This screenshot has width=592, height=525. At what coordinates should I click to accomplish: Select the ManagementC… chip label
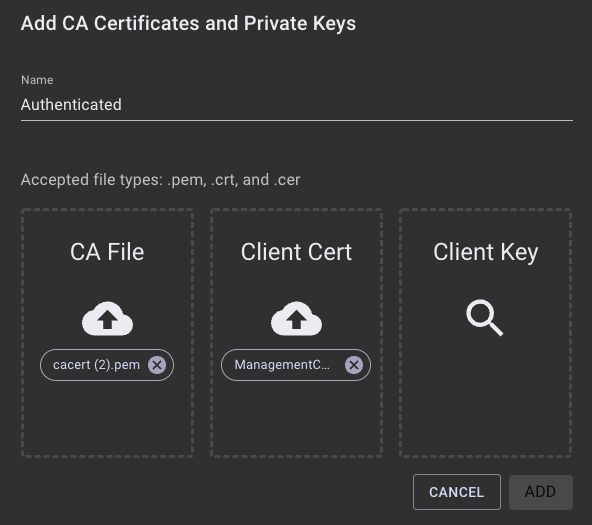pyautogui.click(x=282, y=365)
